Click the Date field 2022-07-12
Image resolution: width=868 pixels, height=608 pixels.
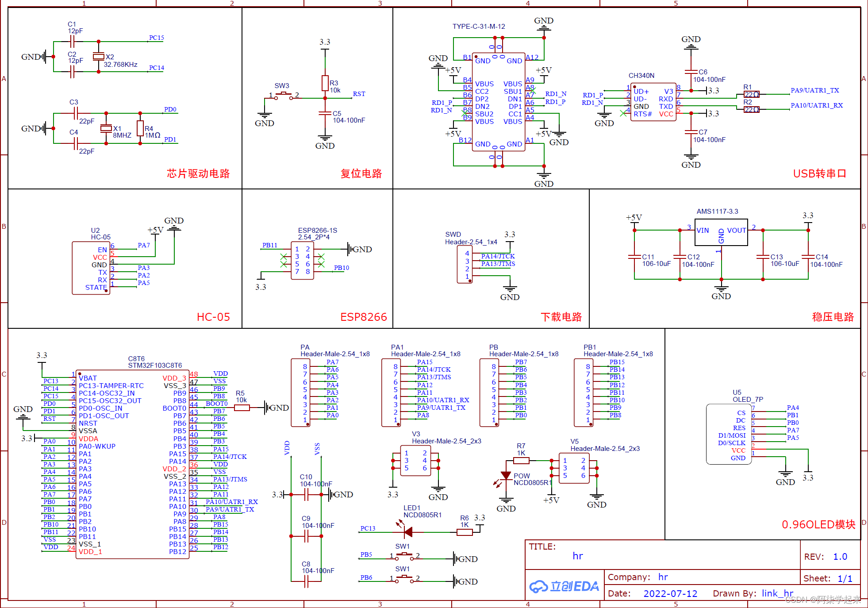670,593
